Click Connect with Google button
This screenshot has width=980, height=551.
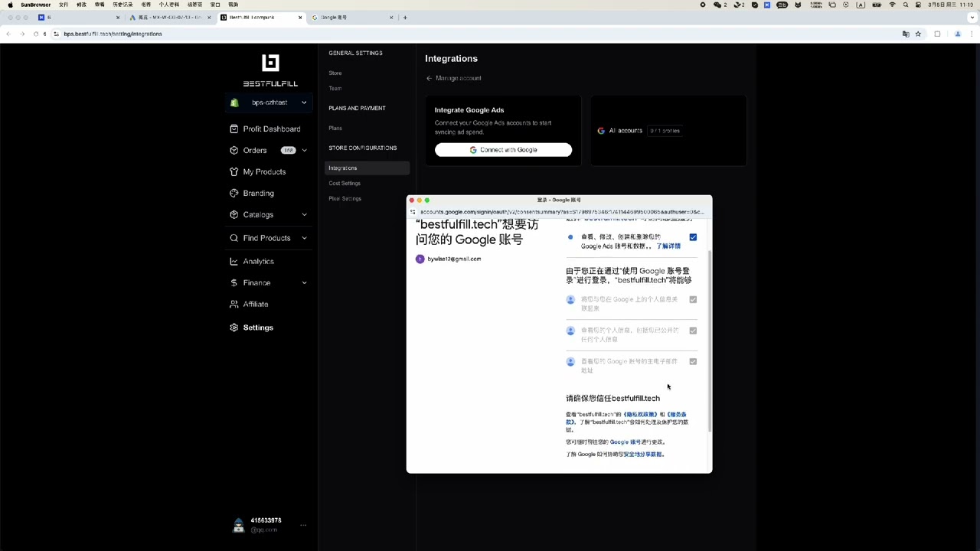(503, 150)
